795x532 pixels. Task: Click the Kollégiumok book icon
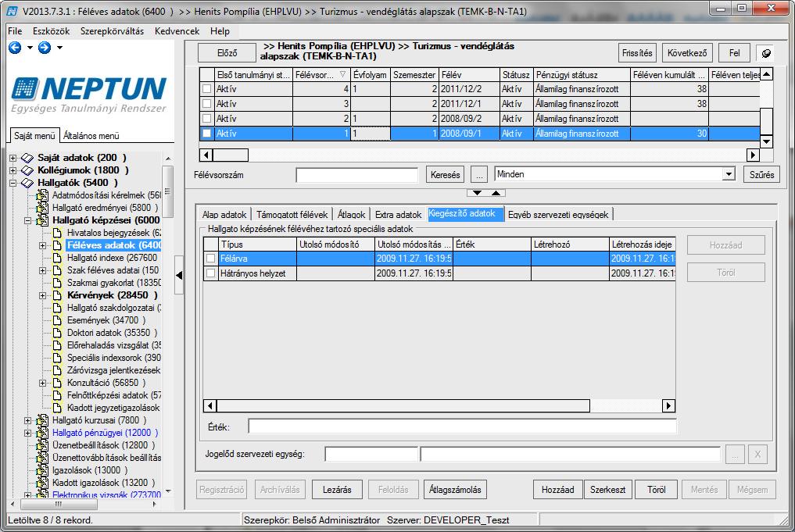(x=27, y=170)
